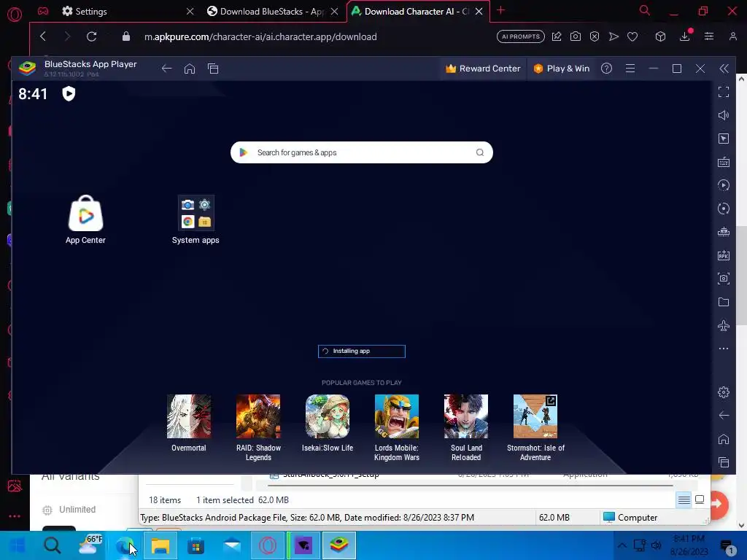Click the browser snapshot camera icon
This screenshot has width=747, height=560.
(576, 36)
